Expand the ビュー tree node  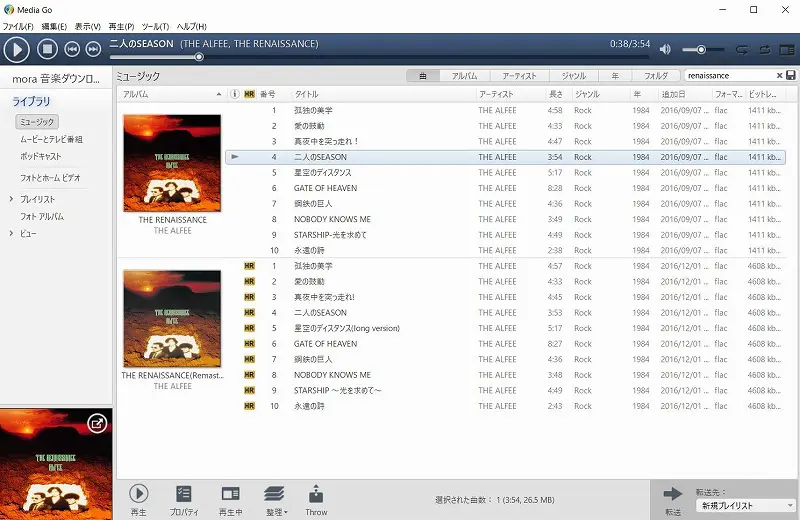[x=11, y=233]
